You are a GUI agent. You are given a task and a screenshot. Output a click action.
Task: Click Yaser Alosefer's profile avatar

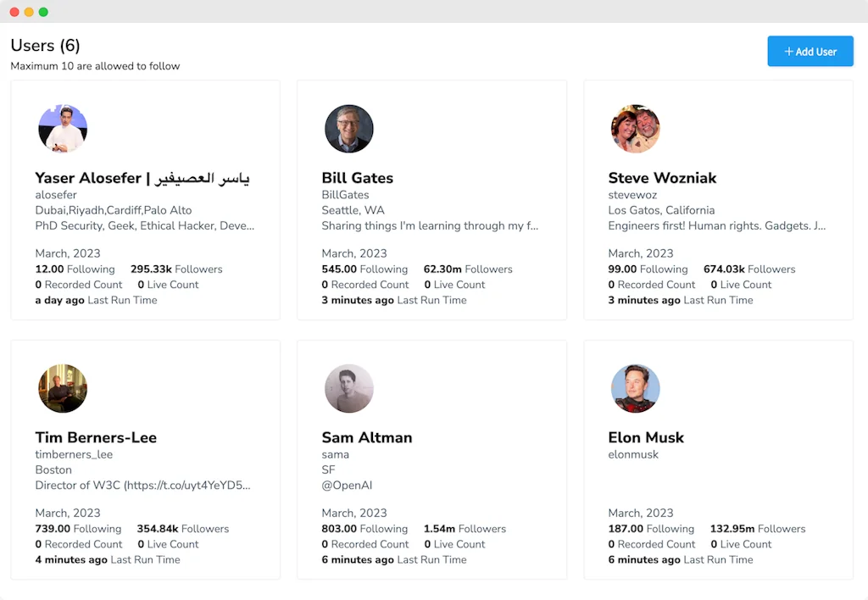coord(63,129)
